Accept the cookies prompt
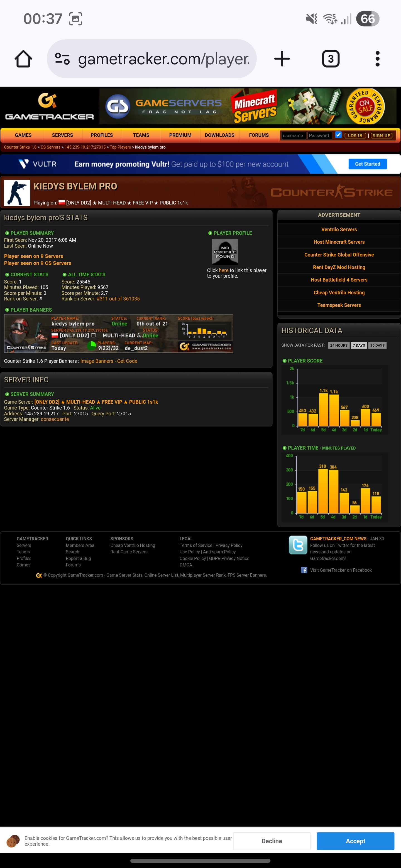This screenshot has height=868, width=401. (x=355, y=841)
